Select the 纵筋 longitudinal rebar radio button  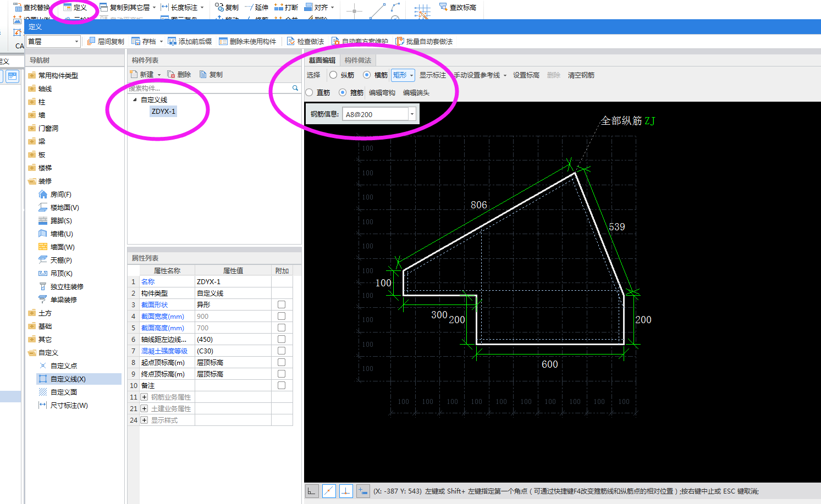pyautogui.click(x=333, y=75)
